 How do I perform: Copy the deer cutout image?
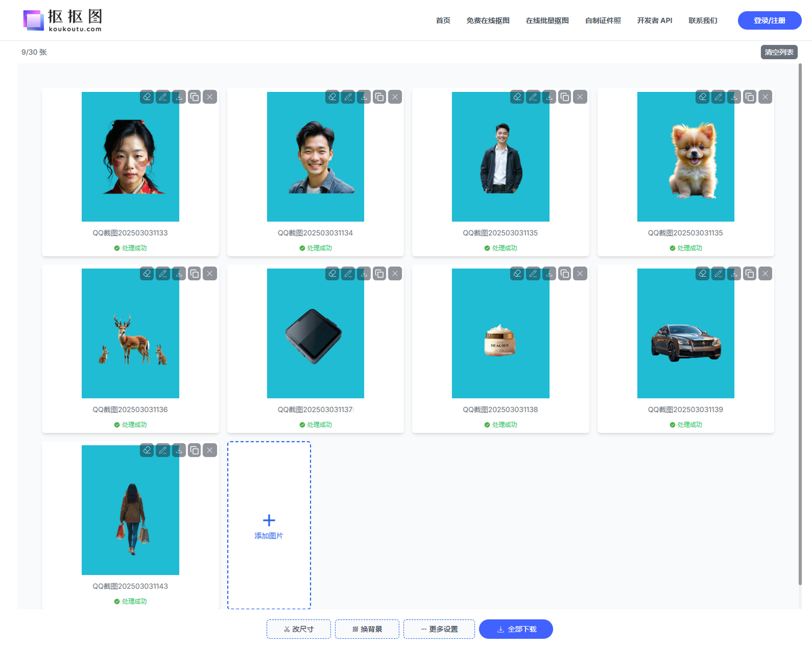pos(194,273)
